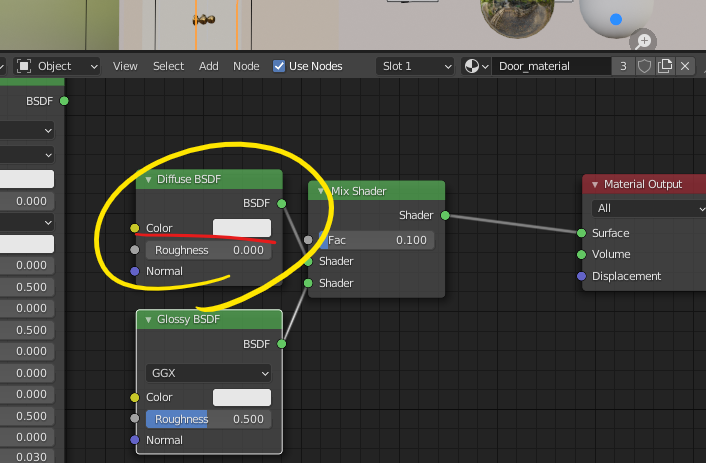706x463 pixels.
Task: Click the second Shader input socket
Action: coord(308,283)
